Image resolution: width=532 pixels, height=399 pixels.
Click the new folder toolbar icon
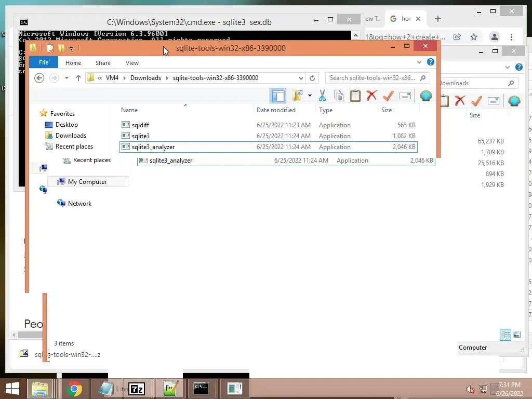click(x=297, y=96)
